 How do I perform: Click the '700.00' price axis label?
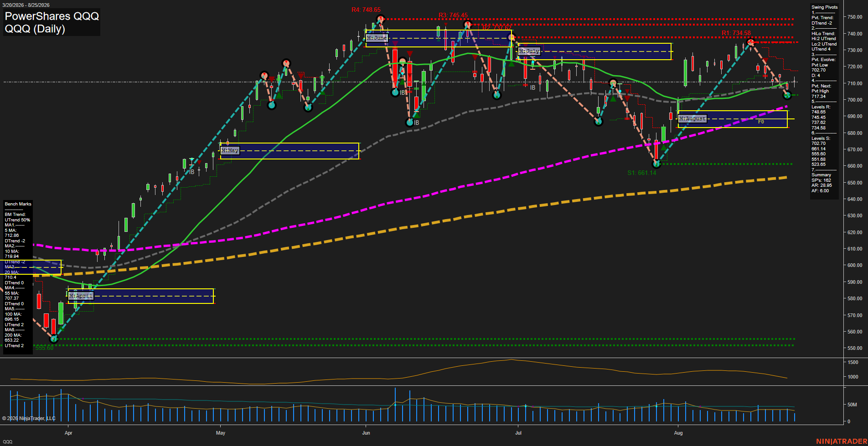point(855,100)
